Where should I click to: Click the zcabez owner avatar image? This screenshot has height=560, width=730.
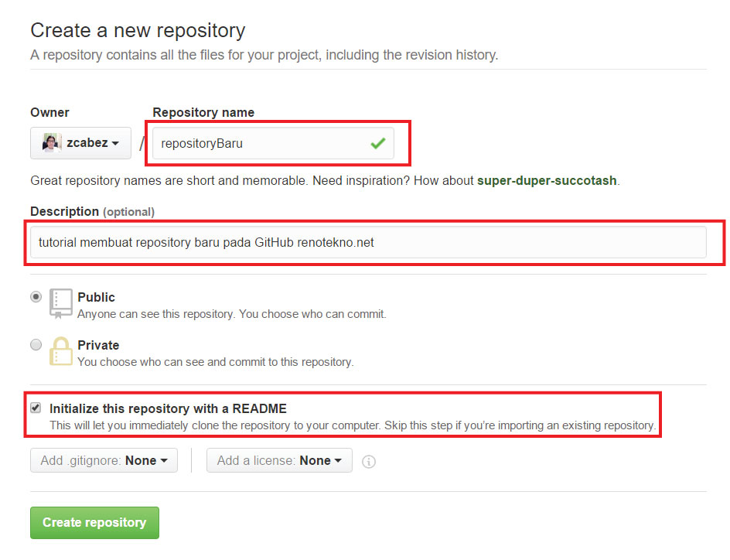52,143
